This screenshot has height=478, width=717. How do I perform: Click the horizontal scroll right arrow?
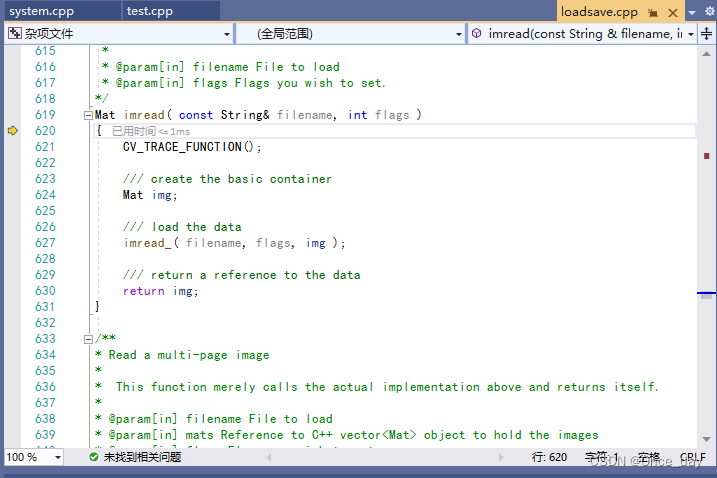click(x=501, y=457)
